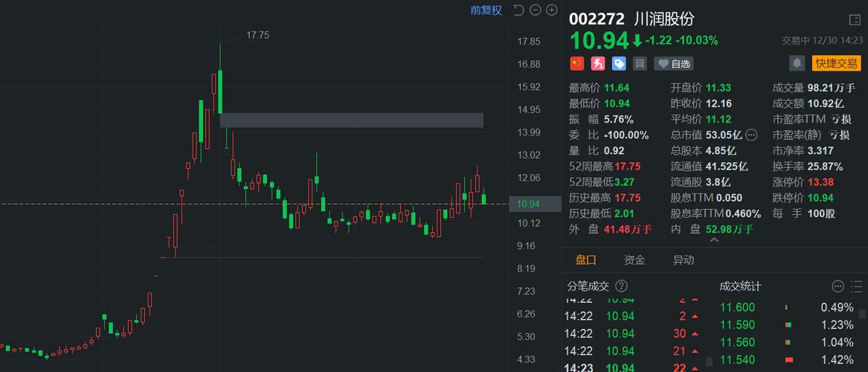This screenshot has width=868, height=372.
Task: Select the trading status 交易中 12/30 14:23
Action: click(822, 40)
